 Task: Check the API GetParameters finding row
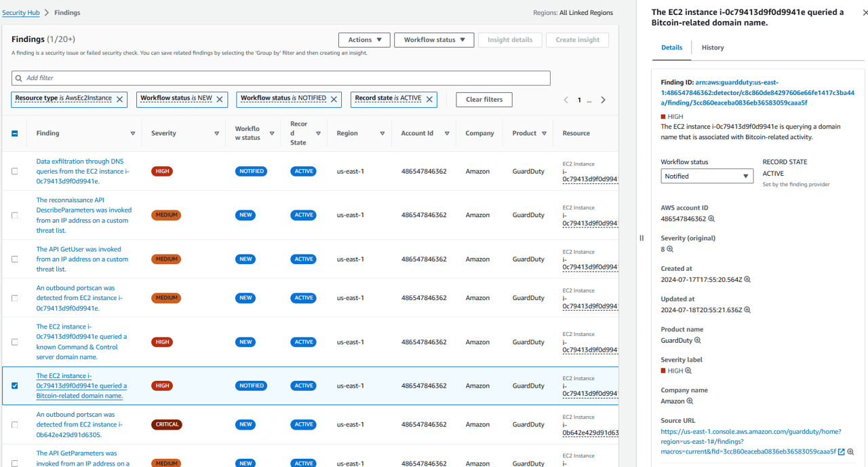coord(15,464)
